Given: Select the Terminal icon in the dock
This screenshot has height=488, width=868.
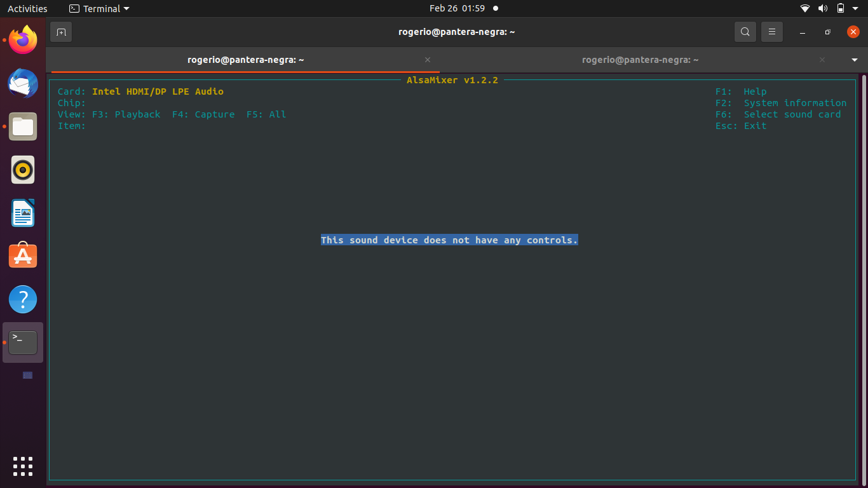Looking at the screenshot, I should (23, 342).
